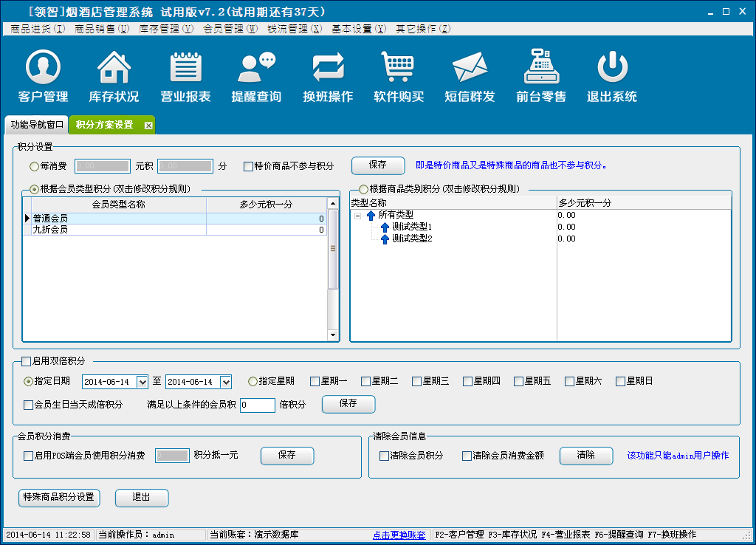Tick the 特价商品不参与积分 checkbox
Viewport: 756px width, 545px height.
pos(249,166)
